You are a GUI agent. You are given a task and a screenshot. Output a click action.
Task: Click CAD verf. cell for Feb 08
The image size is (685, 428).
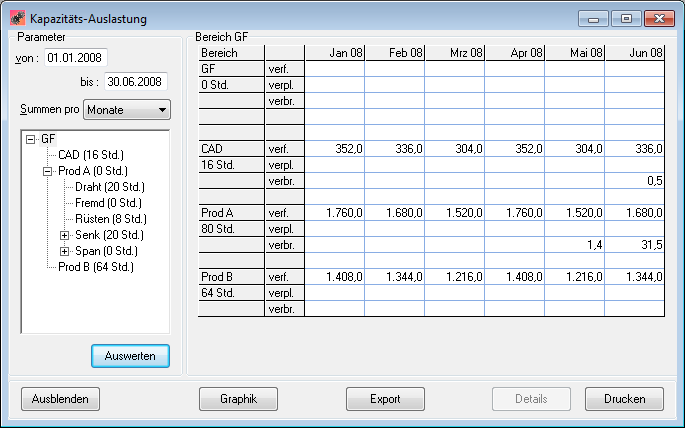(x=395, y=148)
